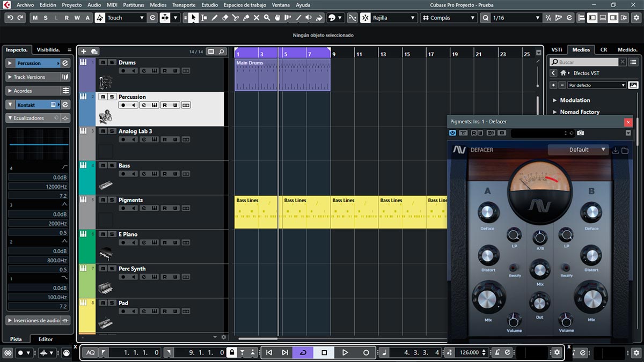This screenshot has width=644, height=362.
Task: Open the track search magnifier icon
Action: tap(222, 51)
